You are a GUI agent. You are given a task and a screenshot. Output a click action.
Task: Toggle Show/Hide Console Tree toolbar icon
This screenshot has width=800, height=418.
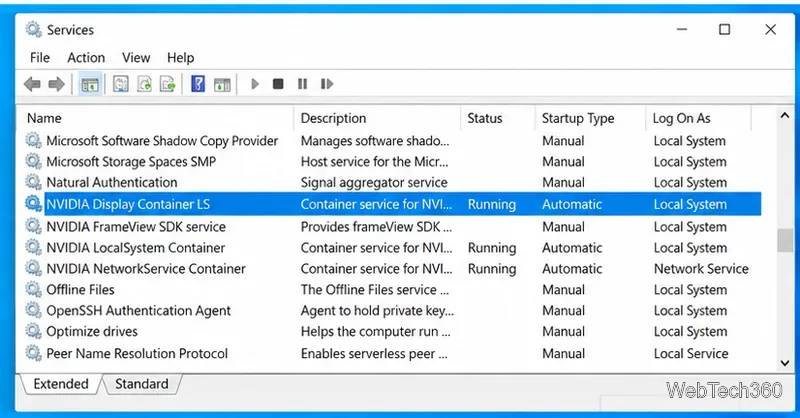coord(90,84)
